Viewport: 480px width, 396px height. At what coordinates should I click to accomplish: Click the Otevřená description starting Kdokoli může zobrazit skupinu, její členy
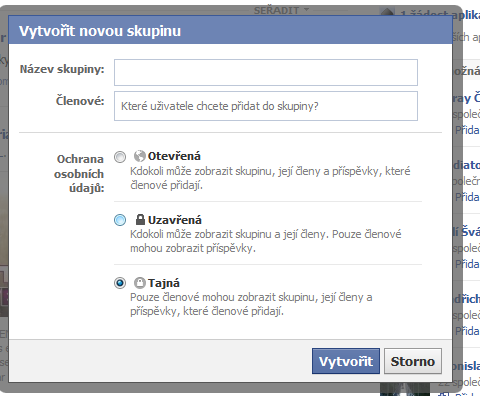coord(270,178)
